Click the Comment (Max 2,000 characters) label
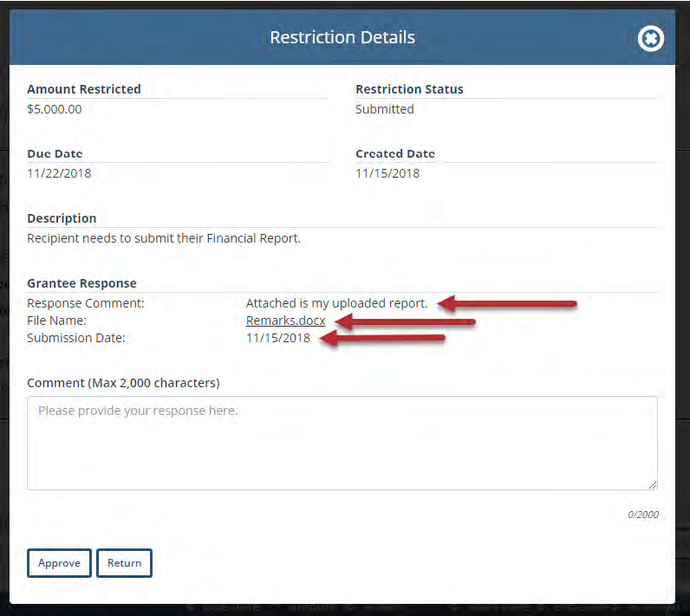Screen dimensions: 690x616 pos(123,383)
